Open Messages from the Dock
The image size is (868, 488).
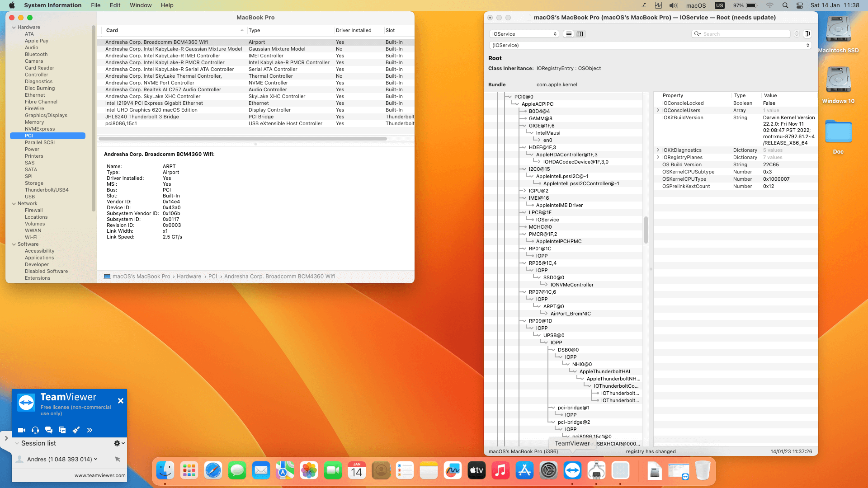237,471
